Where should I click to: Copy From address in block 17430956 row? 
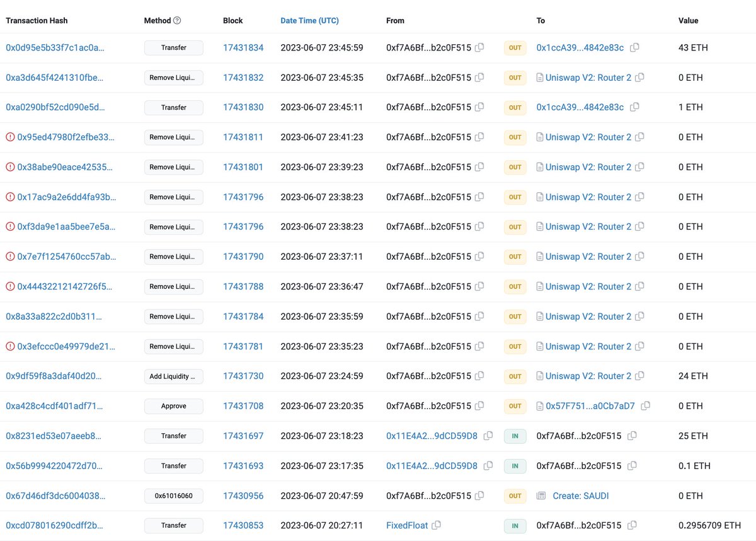pyautogui.click(x=479, y=496)
